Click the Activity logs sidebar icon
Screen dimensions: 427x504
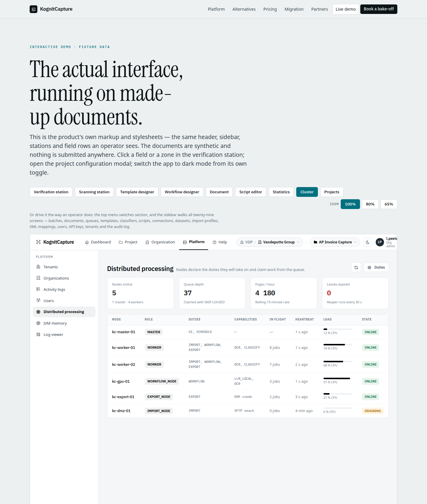coord(38,289)
